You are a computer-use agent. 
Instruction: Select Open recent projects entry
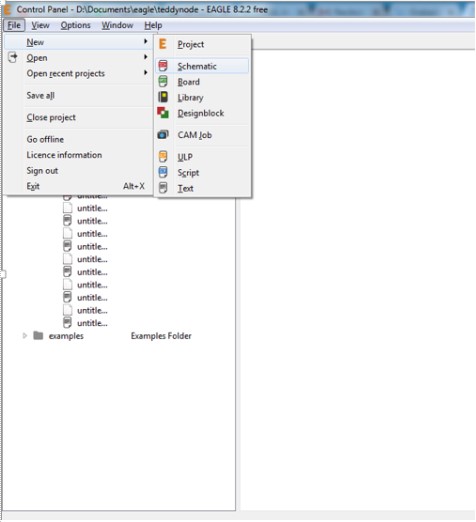79,73
